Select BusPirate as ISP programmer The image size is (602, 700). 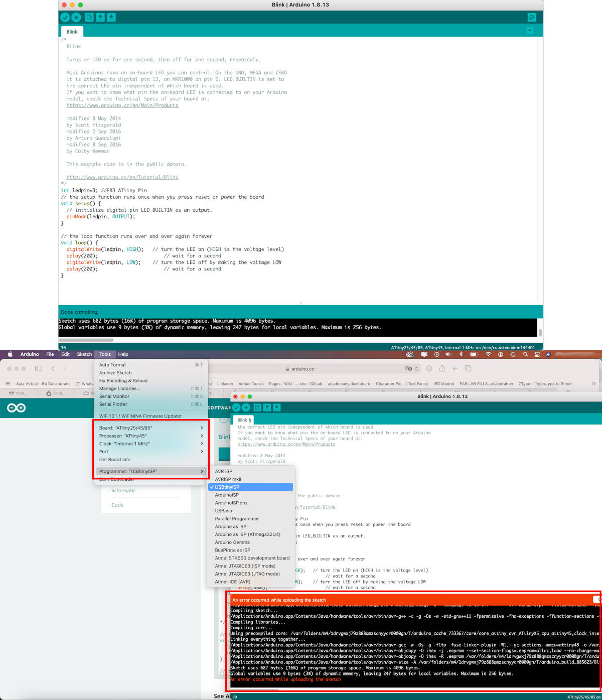click(x=251, y=550)
